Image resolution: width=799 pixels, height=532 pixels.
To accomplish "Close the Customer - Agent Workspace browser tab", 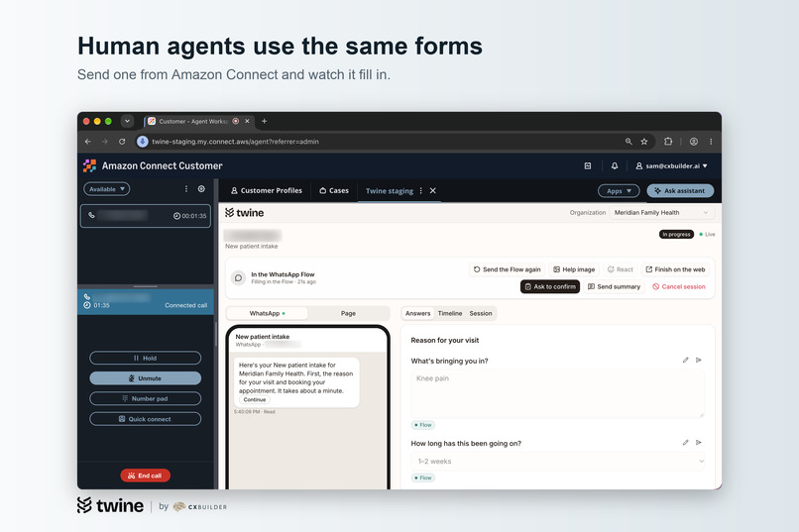I will 247,121.
